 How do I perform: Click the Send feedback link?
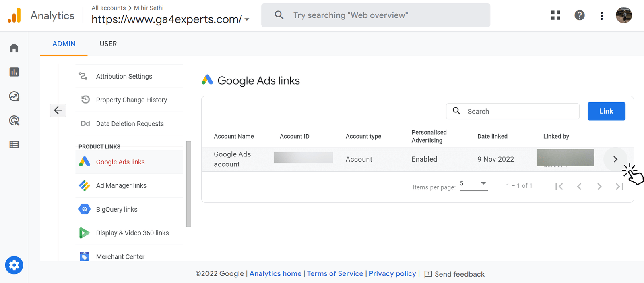click(460, 274)
